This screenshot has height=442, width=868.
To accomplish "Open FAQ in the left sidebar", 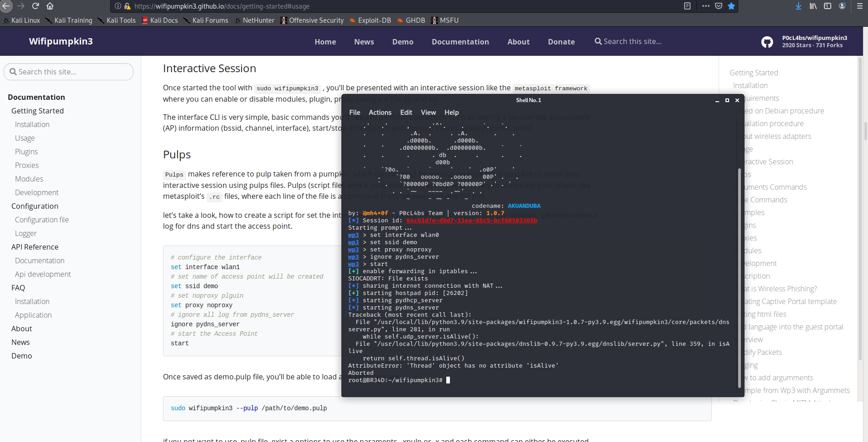I will coord(18,288).
